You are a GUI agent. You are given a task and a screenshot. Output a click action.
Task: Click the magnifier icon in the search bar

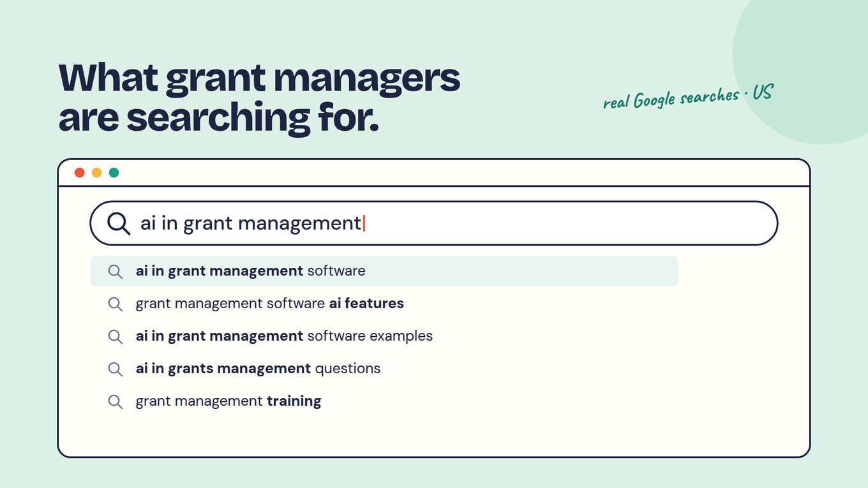pyautogui.click(x=119, y=223)
